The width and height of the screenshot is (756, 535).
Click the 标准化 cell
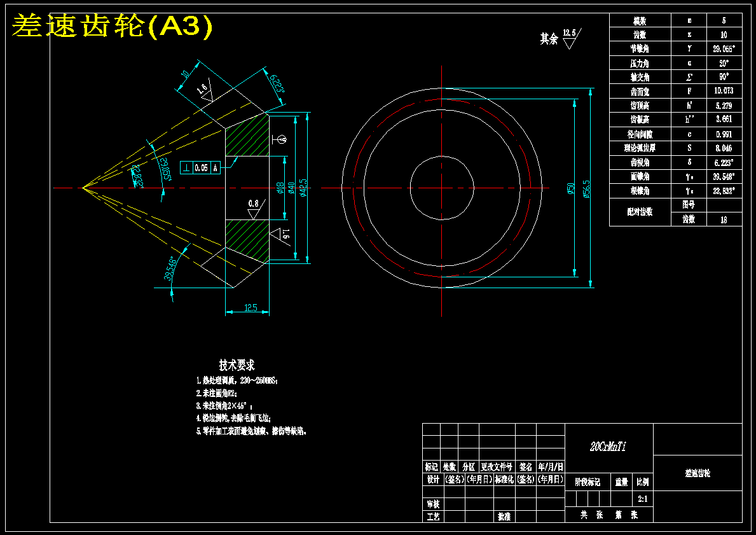[x=504, y=479]
